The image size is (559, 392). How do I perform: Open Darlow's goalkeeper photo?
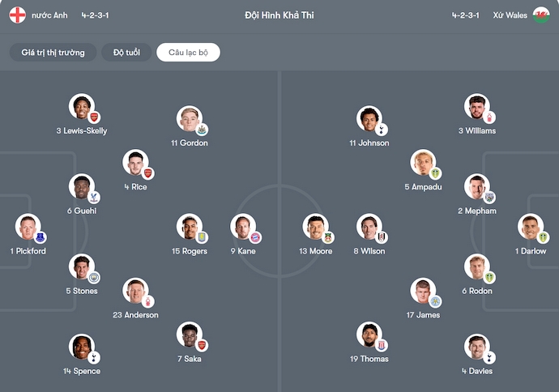coord(530,226)
